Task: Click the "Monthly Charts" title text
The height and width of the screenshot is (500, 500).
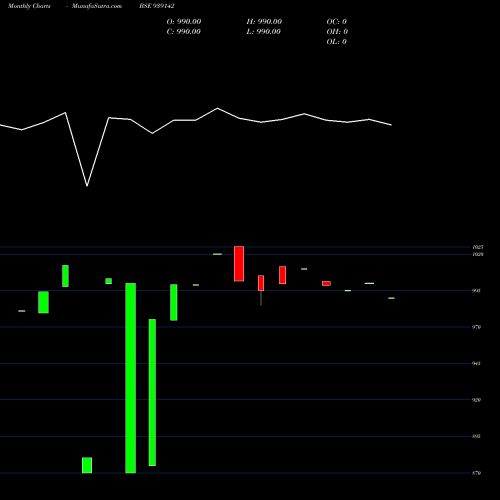Action: pos(29,6)
